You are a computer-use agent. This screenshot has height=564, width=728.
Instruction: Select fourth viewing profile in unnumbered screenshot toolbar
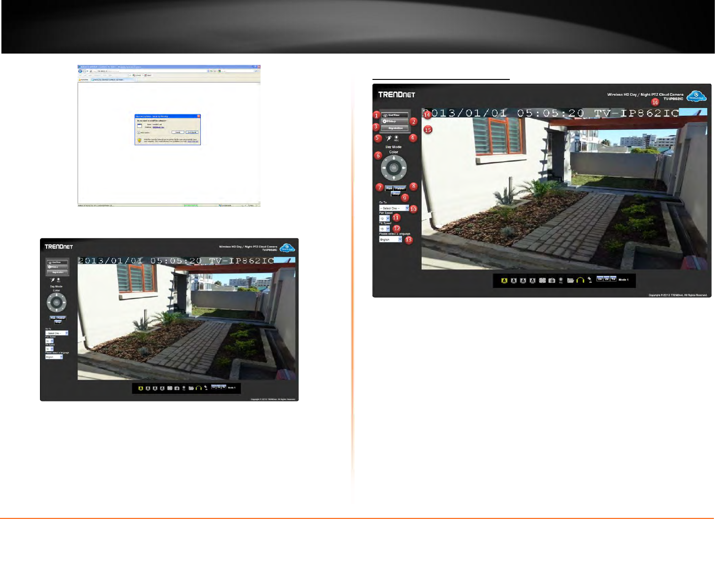162,388
